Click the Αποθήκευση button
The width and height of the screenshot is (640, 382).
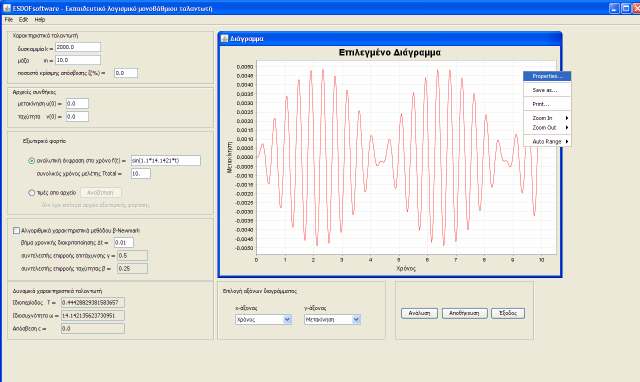pos(464,313)
